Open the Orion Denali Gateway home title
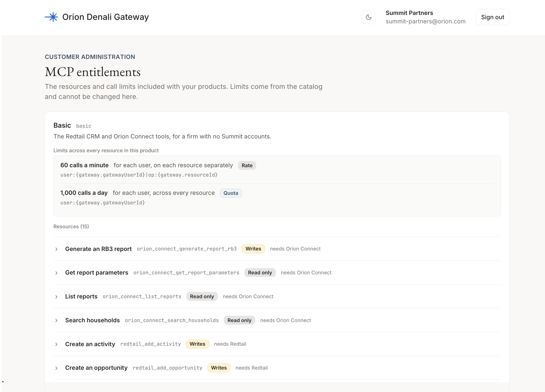 pos(105,17)
